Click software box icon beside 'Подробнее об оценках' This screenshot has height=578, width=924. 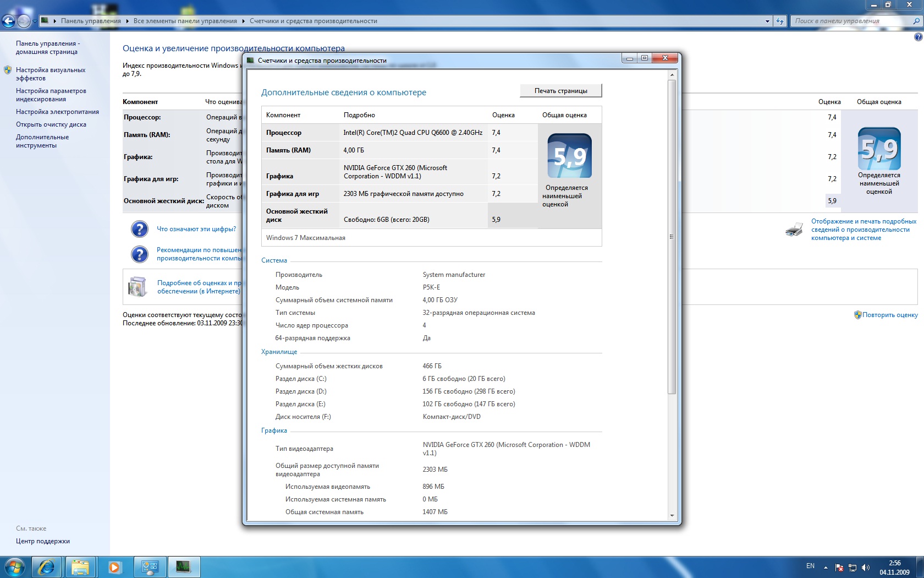[x=137, y=287]
